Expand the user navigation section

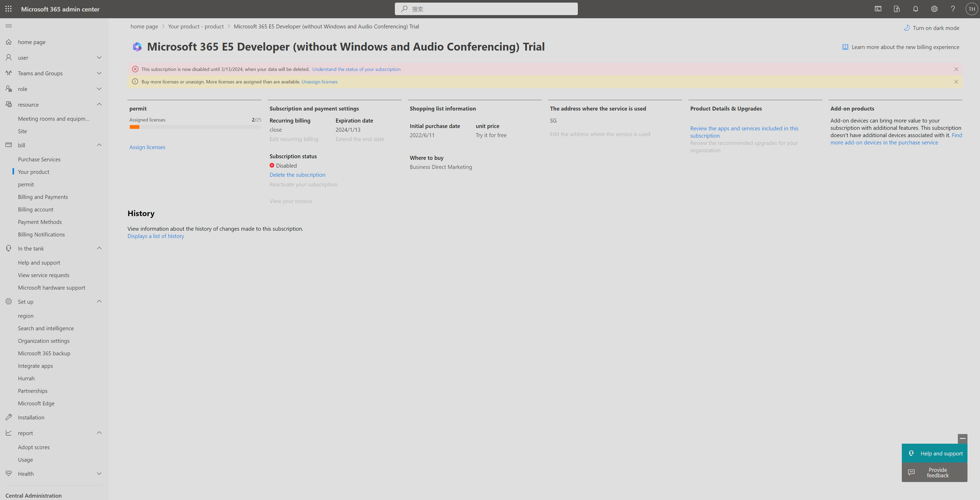[99, 57]
